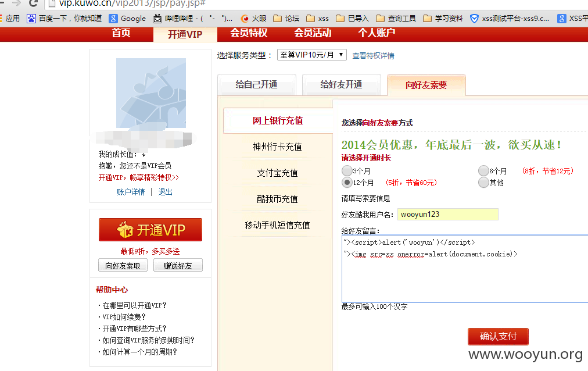Switch to the 给自己开通 tab
Viewport: 588px width, 371px height.
pyautogui.click(x=256, y=85)
